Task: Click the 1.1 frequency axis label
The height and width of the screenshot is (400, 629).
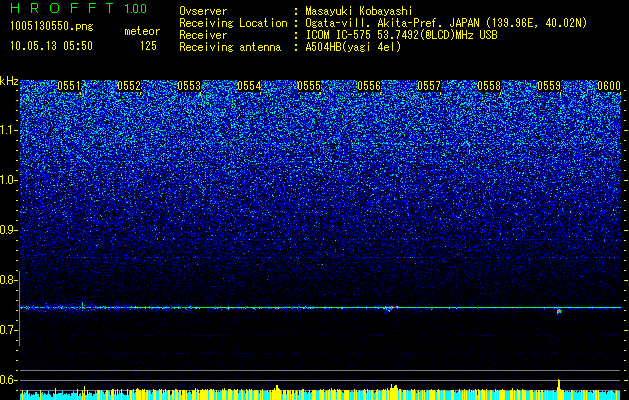Action: tap(8, 130)
